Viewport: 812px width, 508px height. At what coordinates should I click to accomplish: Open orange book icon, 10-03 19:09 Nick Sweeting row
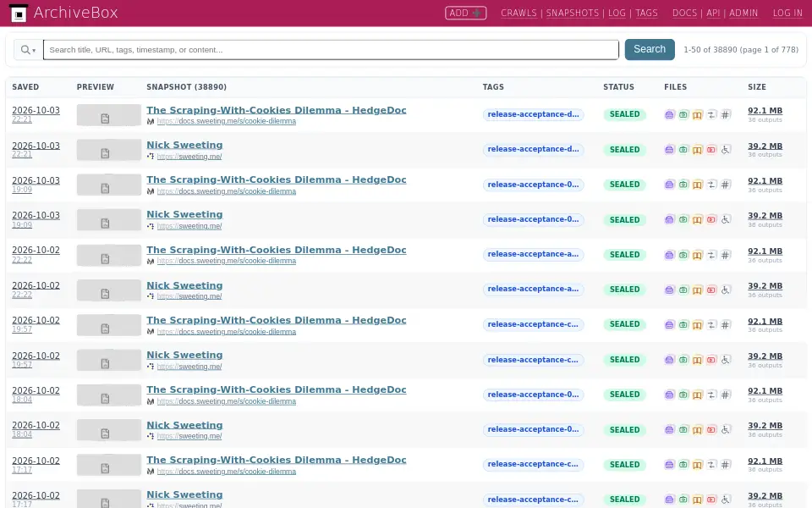pyautogui.click(x=697, y=220)
